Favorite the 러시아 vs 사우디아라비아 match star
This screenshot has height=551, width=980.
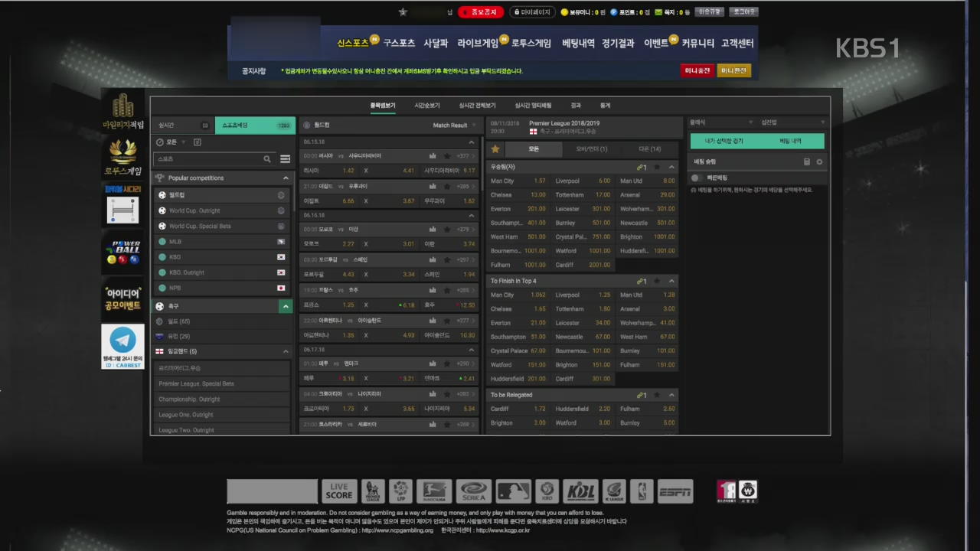click(447, 156)
